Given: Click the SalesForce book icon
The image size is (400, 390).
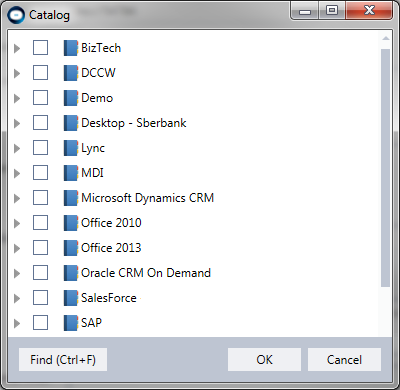Looking at the screenshot, I should (71, 298).
